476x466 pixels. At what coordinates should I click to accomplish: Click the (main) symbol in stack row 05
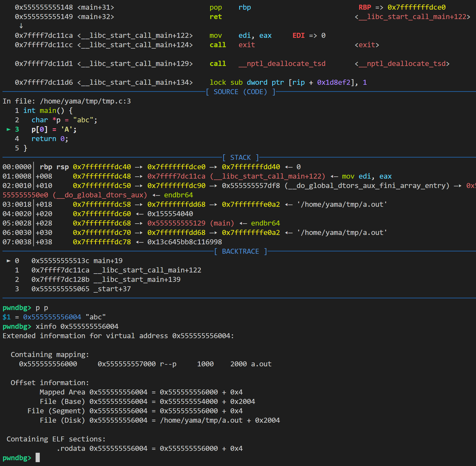[222, 223]
